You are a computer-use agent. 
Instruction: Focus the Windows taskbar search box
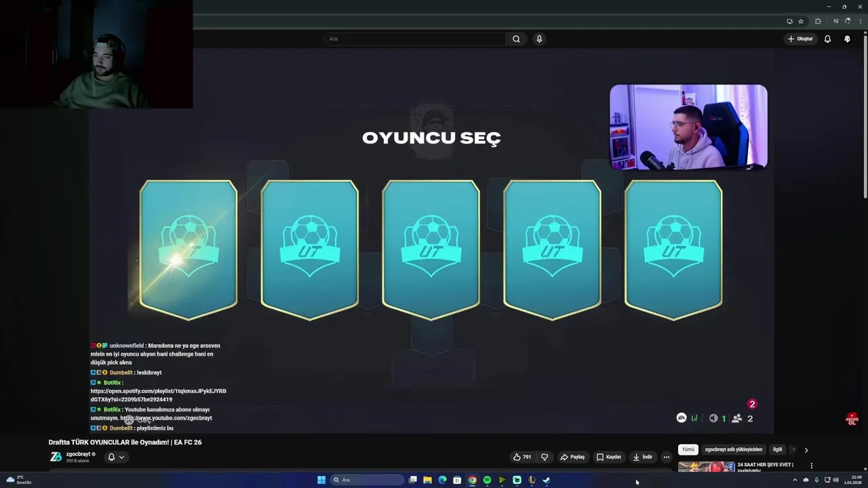[x=366, y=480]
